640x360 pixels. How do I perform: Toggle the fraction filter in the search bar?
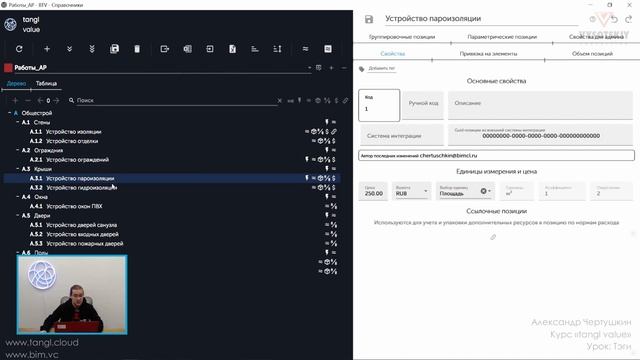327,100
